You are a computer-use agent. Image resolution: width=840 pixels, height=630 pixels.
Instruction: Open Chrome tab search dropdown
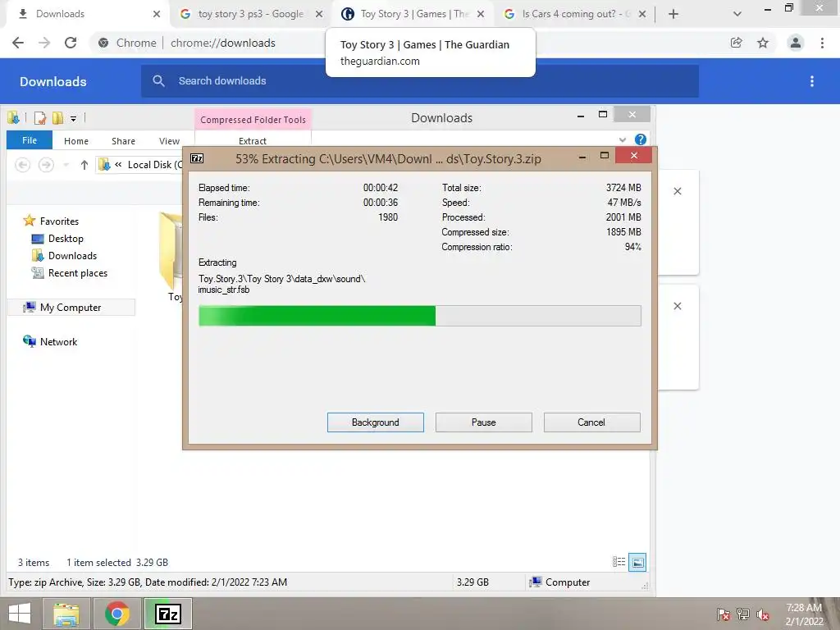tap(737, 14)
